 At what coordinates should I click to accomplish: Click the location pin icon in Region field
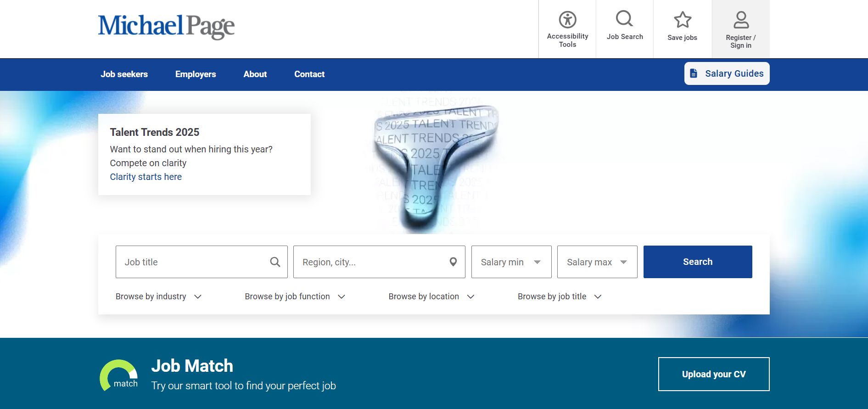point(453,262)
